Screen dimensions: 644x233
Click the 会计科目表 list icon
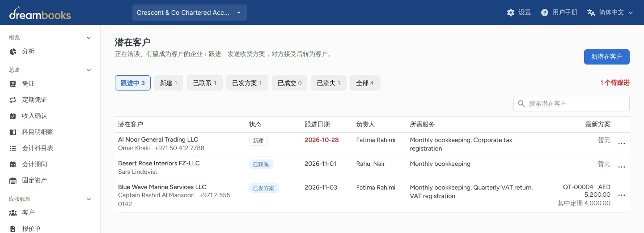pos(13,148)
